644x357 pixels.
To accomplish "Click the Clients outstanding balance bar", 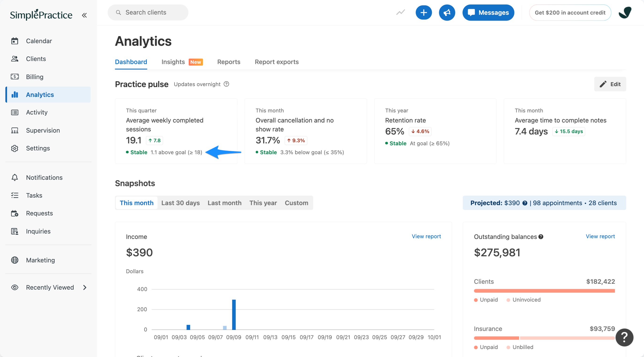I will (x=544, y=291).
